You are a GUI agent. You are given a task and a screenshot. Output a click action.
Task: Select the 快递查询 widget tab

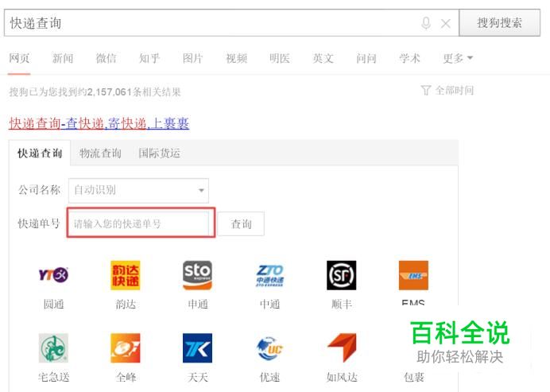pos(40,153)
